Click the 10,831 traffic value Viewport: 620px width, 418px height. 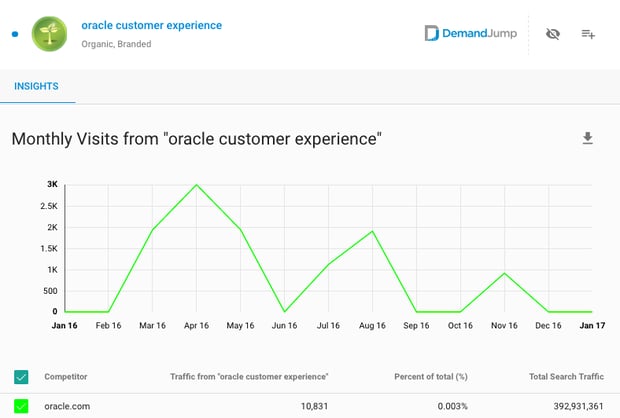pos(314,406)
